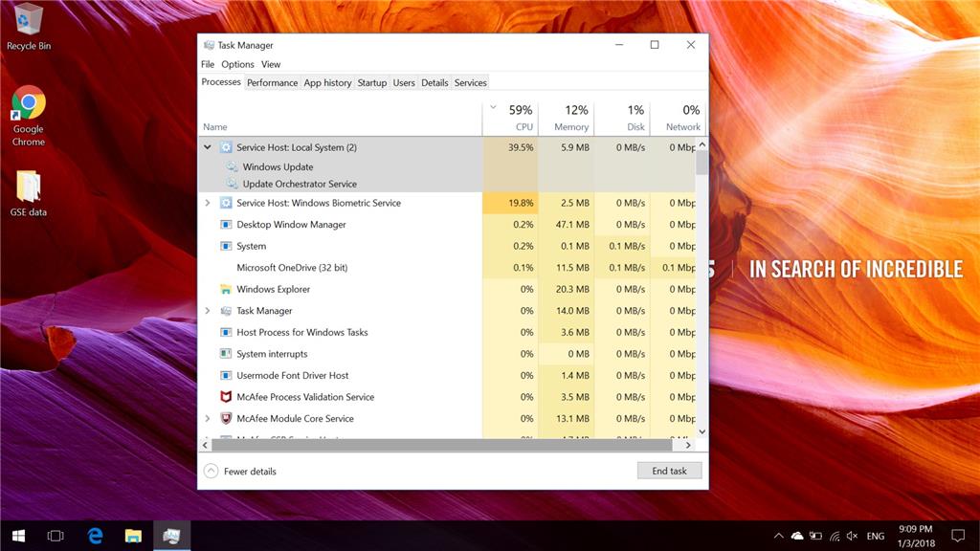Click the horizontal scrollbar thumb

pyautogui.click(x=441, y=445)
